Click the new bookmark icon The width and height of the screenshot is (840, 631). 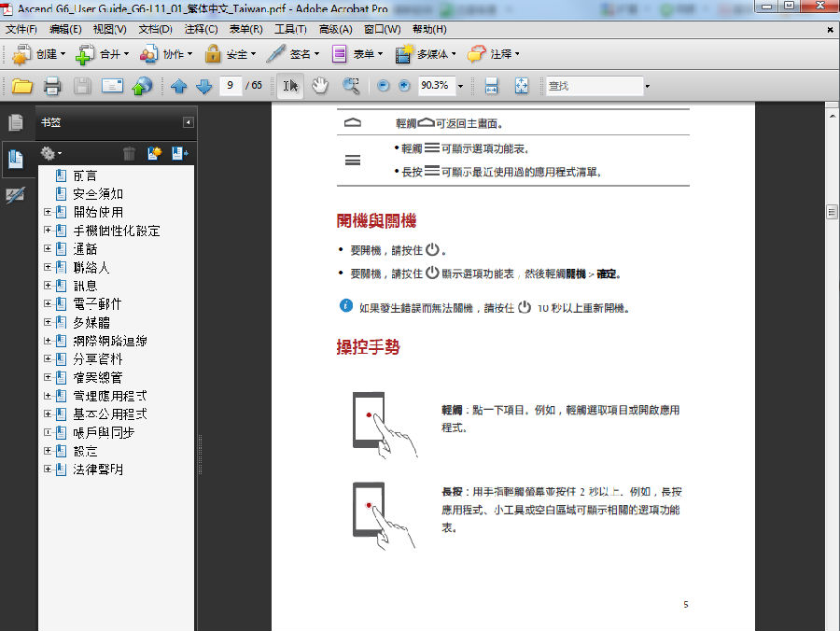155,154
